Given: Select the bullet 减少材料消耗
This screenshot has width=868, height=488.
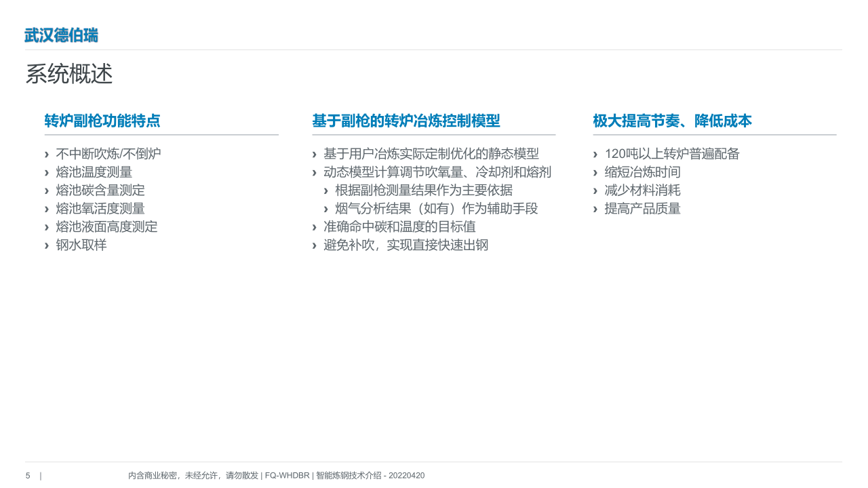Looking at the screenshot, I should (x=642, y=190).
